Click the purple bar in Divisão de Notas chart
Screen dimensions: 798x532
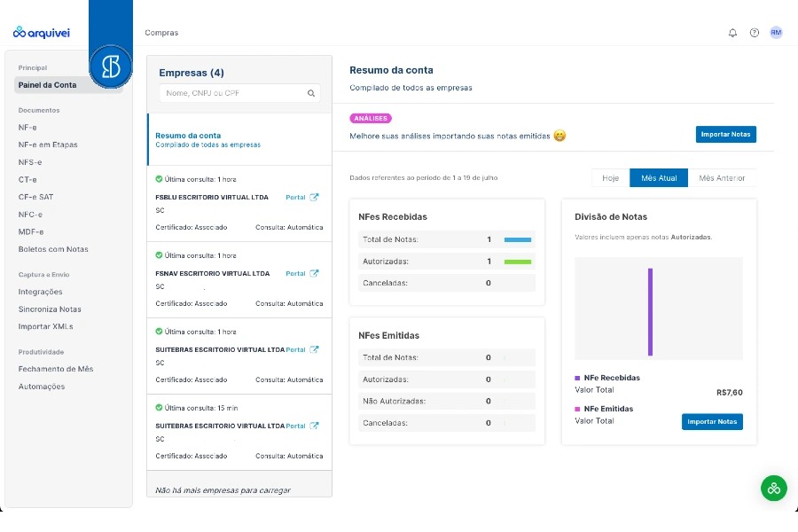coord(650,311)
